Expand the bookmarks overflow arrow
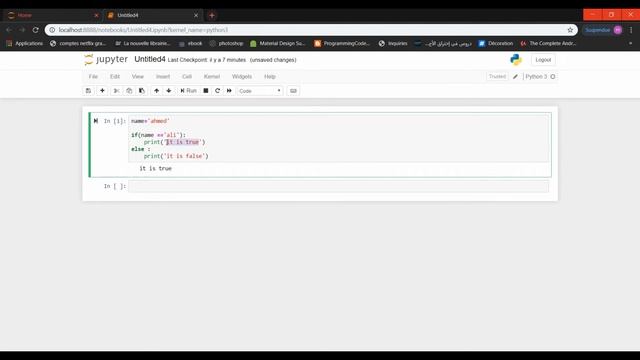 [631, 43]
